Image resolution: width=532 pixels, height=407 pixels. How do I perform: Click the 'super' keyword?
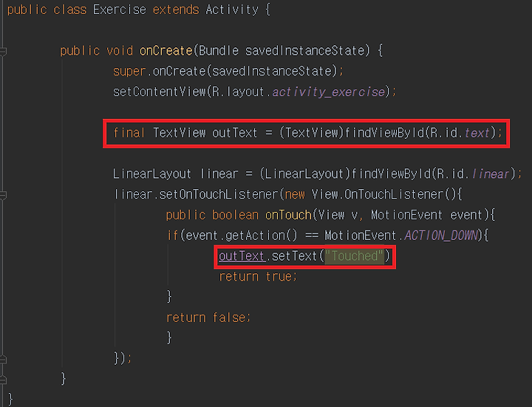point(129,72)
